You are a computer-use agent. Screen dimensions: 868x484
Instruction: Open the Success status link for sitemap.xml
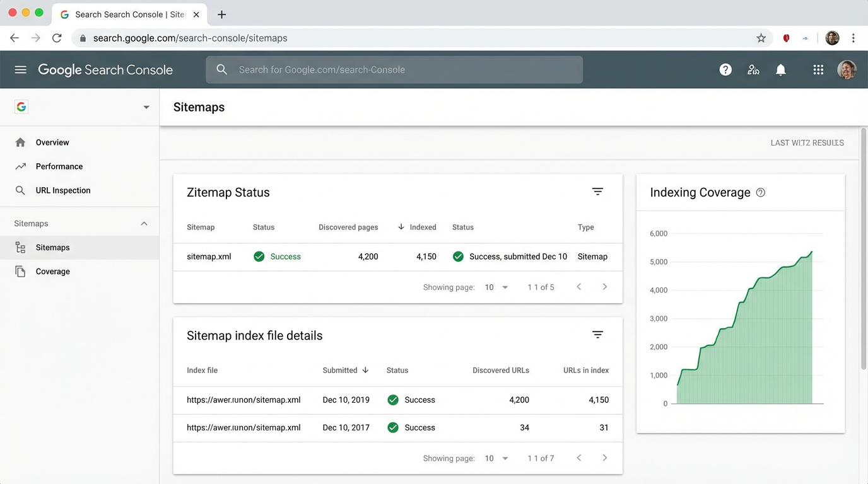point(286,256)
